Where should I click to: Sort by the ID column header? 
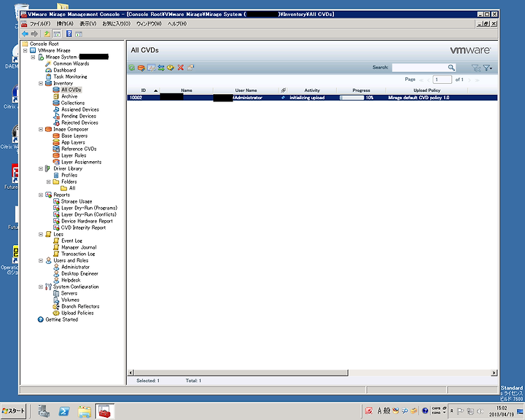point(144,90)
